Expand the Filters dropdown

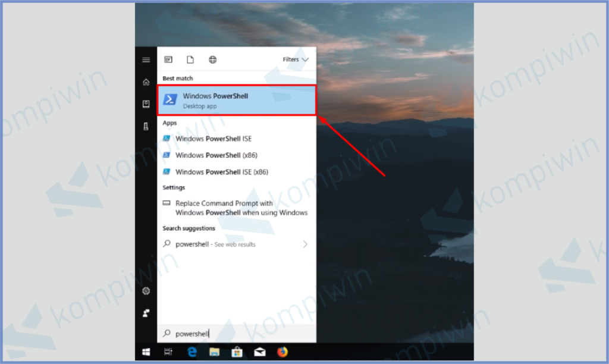click(x=296, y=59)
